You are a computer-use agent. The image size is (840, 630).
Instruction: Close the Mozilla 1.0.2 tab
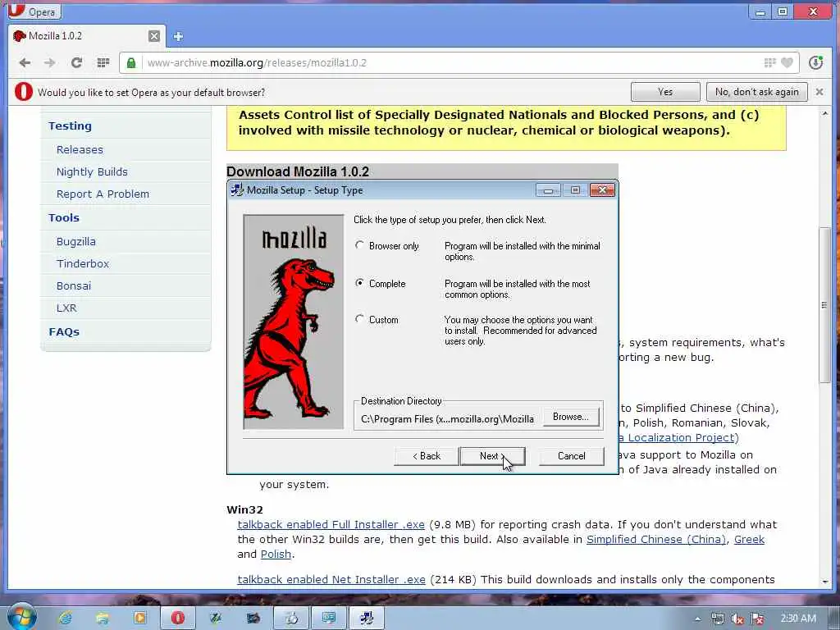click(153, 36)
